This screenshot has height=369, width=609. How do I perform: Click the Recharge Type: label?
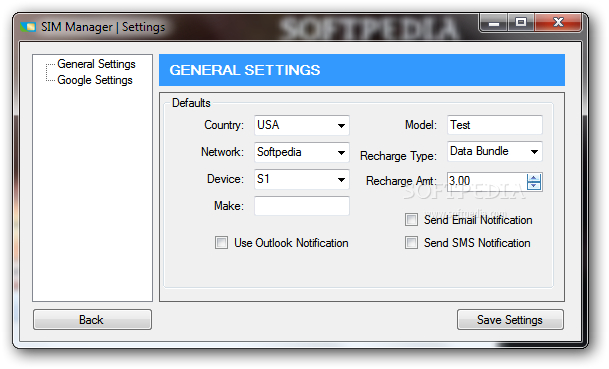[x=398, y=156]
